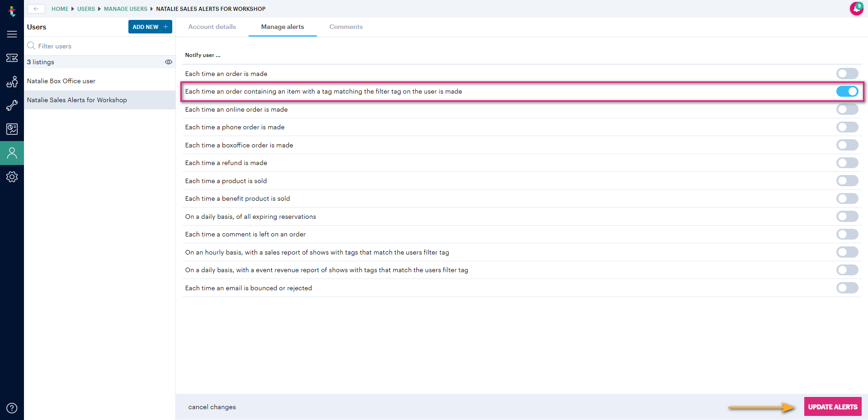Toggle the hourly sales report alert
The height and width of the screenshot is (420, 868).
coord(847,252)
